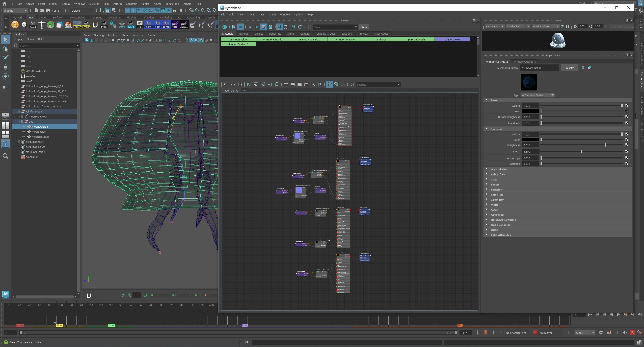Click the Presets button

click(x=569, y=68)
